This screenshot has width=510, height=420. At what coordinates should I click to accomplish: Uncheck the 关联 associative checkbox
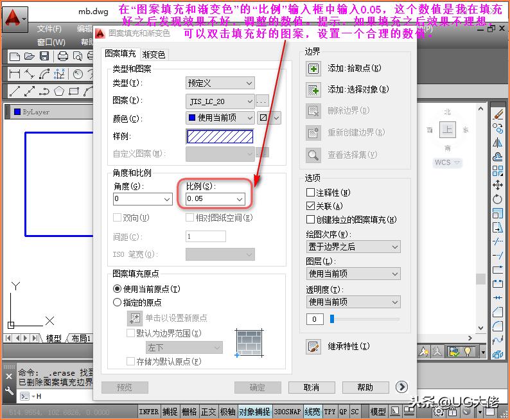(310, 206)
